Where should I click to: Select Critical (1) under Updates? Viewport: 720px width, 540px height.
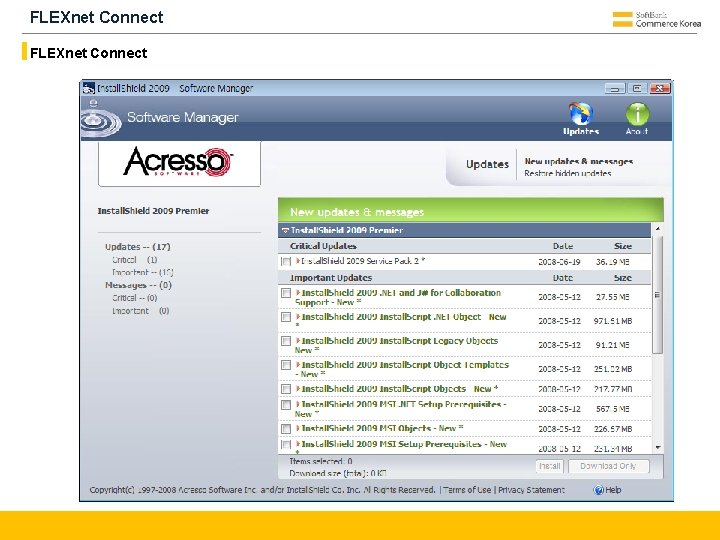point(135,259)
